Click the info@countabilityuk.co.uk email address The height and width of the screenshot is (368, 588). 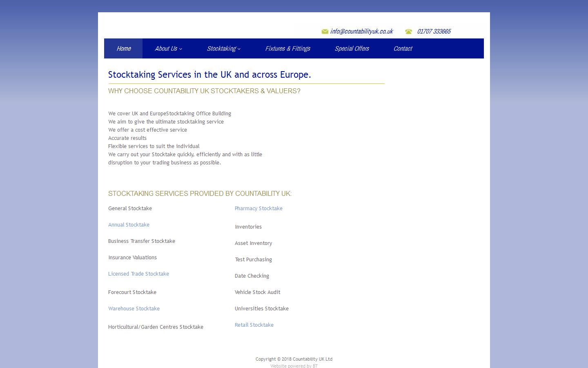click(361, 31)
